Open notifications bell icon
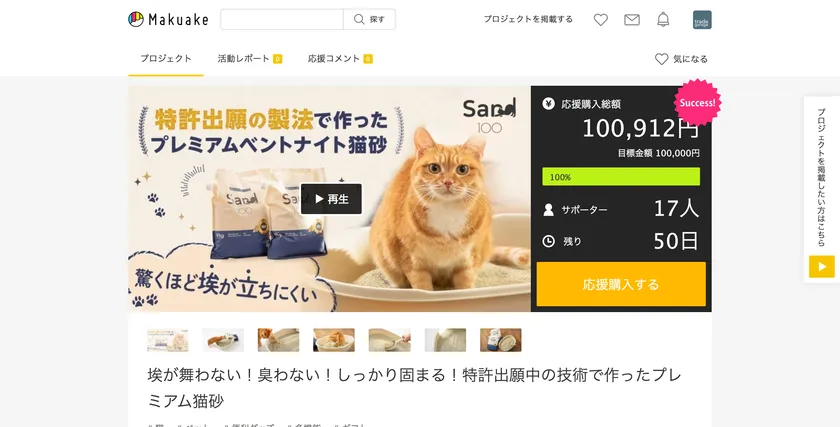Screen dimensions: 840x427 [x=663, y=19]
